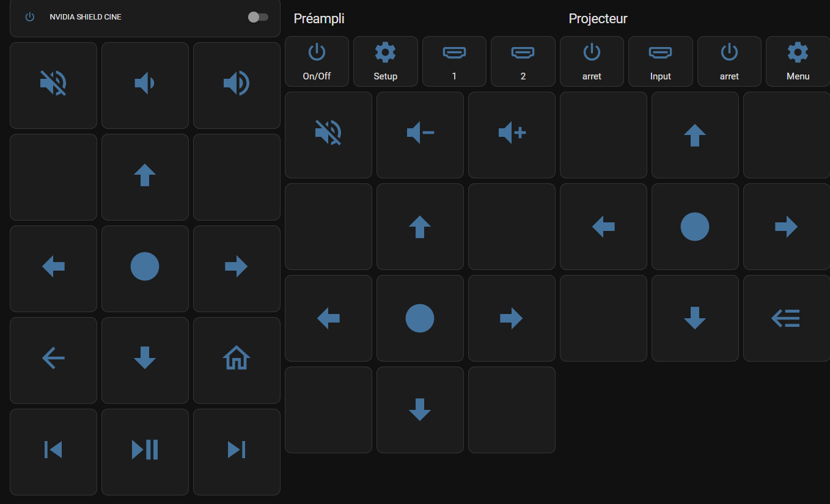
Task: Switch the Préampli to HDMI input 2
Action: [x=523, y=60]
